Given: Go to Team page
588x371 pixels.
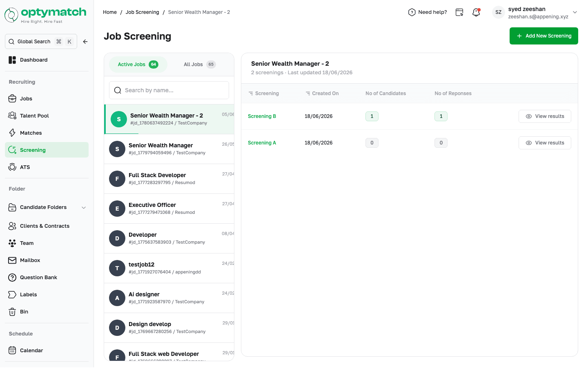Looking at the screenshot, I should click(x=47, y=243).
